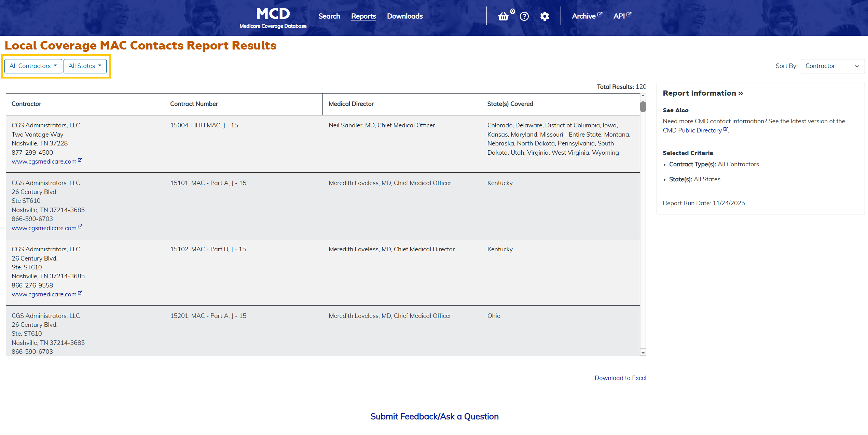Collapse the Report Information panel
The image size is (868, 435).
(703, 93)
